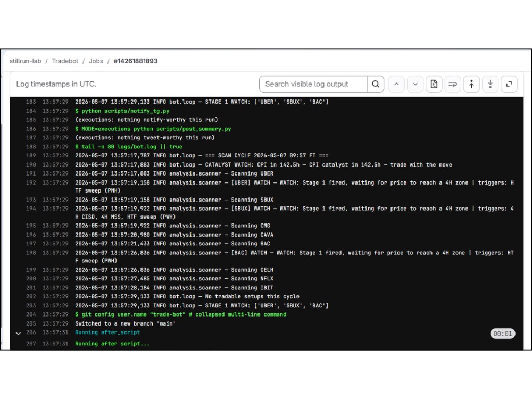
Task: Click the 'Scanning CELH' log line
Action: tap(174, 270)
